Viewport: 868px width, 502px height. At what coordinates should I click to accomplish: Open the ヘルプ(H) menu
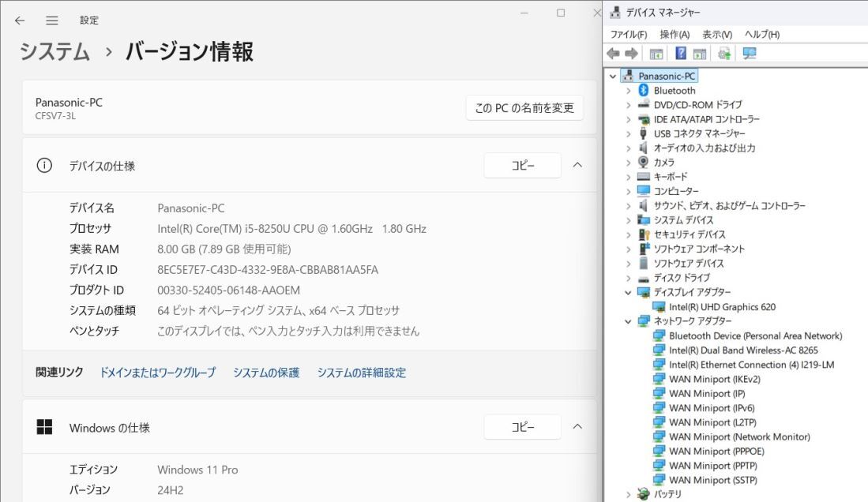[x=761, y=34]
